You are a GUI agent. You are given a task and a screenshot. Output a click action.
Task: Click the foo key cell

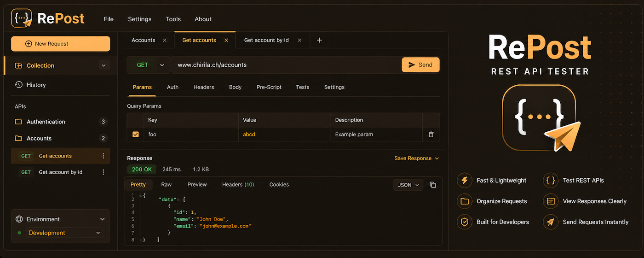click(x=191, y=135)
